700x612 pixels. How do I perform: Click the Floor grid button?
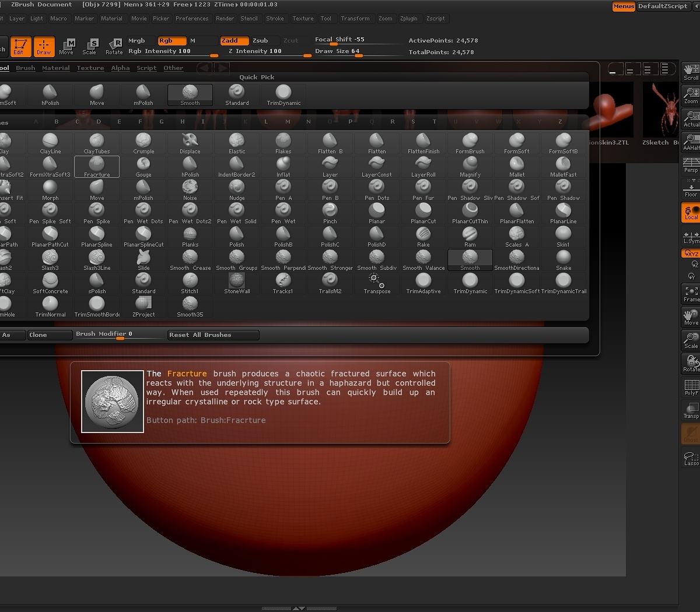pos(691,189)
